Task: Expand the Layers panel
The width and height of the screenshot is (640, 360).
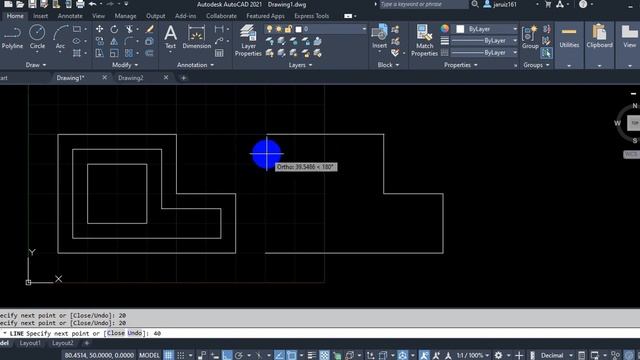Action: [300, 65]
